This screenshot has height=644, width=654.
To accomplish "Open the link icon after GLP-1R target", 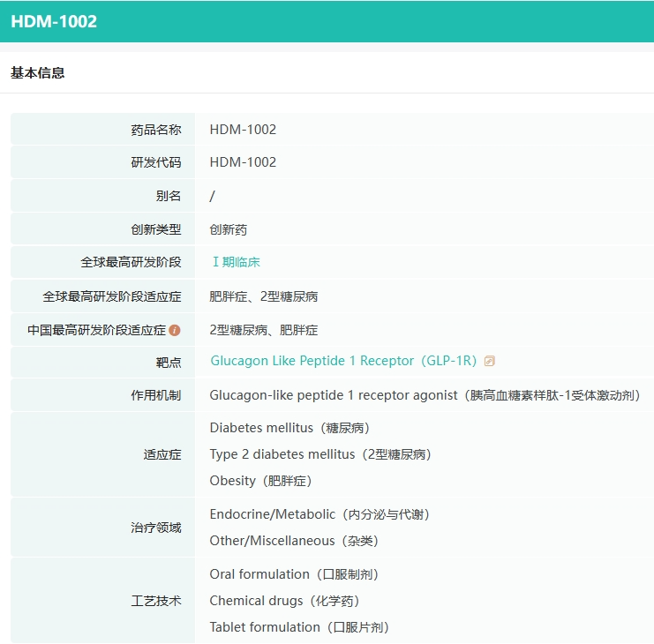I will coord(489,361).
